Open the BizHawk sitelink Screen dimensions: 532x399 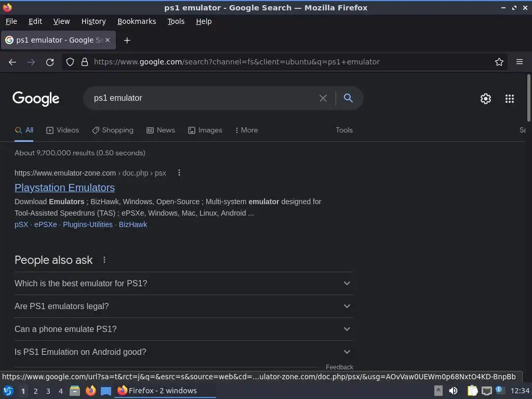pyautogui.click(x=133, y=224)
